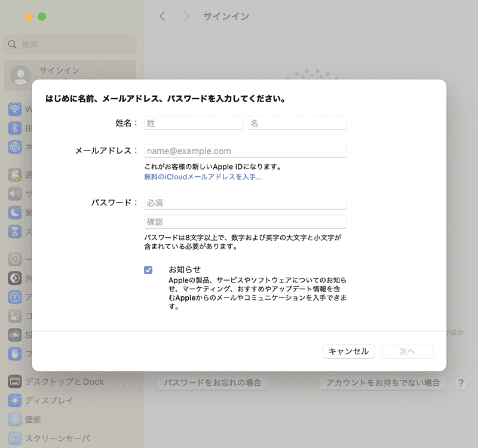Click アカウントをお持ちでない場合 button
The height and width of the screenshot is (448, 478).
(x=383, y=383)
